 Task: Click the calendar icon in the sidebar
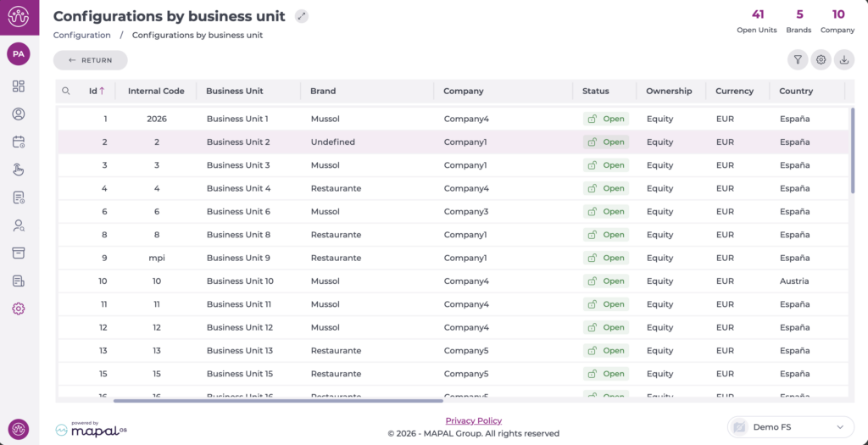(19, 142)
